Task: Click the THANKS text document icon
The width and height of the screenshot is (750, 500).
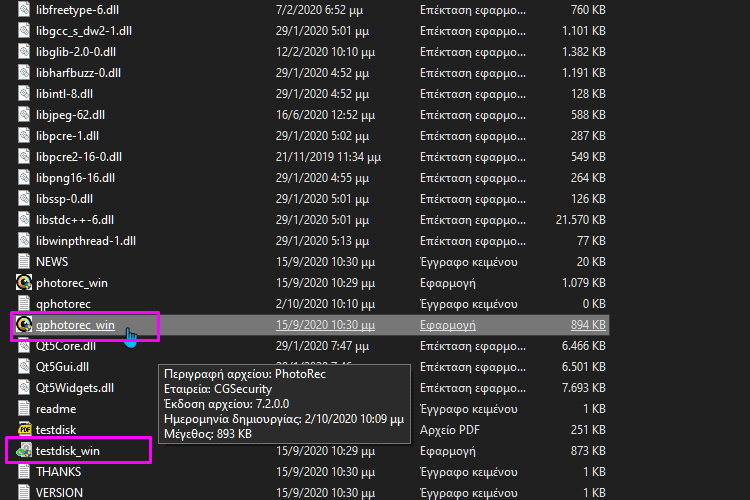Action: point(23,472)
